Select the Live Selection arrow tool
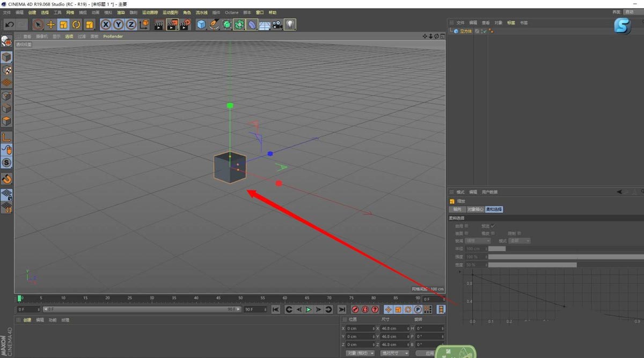 [x=38, y=25]
